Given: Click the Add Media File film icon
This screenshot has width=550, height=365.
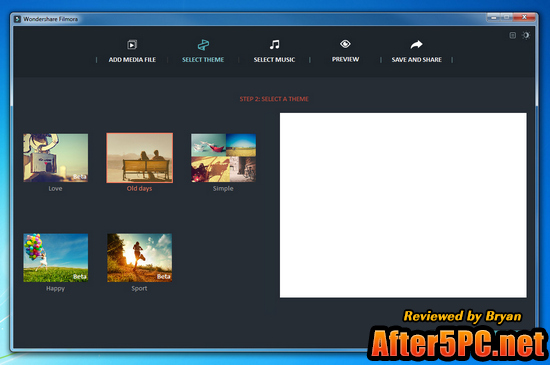Looking at the screenshot, I should pos(132,45).
